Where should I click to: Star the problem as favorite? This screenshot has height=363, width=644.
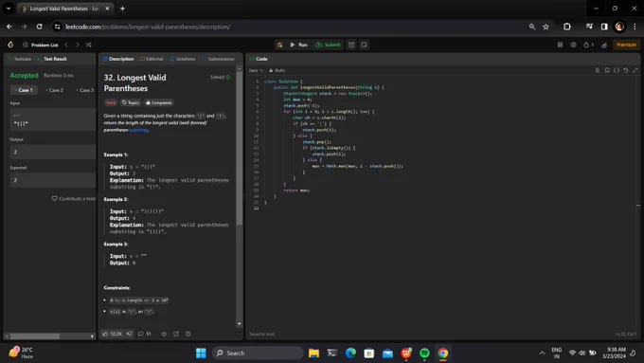pos(164,334)
